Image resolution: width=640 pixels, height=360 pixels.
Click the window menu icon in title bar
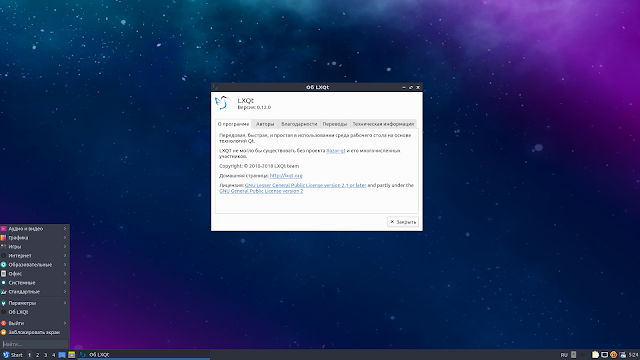tap(215, 87)
